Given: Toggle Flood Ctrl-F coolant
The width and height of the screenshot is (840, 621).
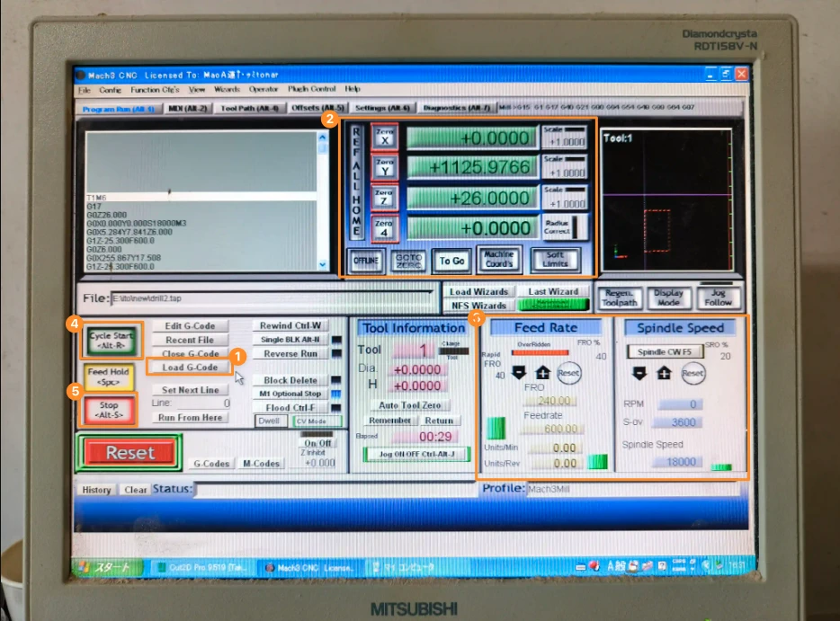Looking at the screenshot, I should (290, 407).
